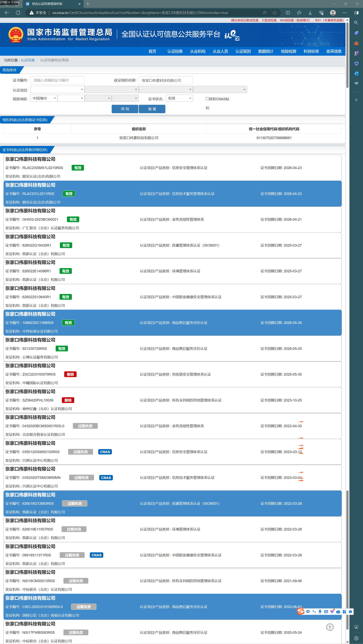Open 数据统计 navigation item
The height and width of the screenshot is (644, 363).
[x=266, y=51]
